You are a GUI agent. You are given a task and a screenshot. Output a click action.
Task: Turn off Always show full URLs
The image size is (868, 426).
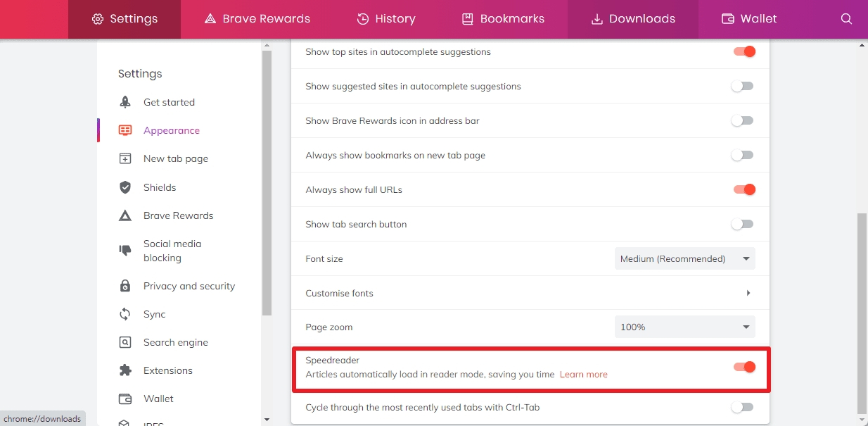point(743,189)
